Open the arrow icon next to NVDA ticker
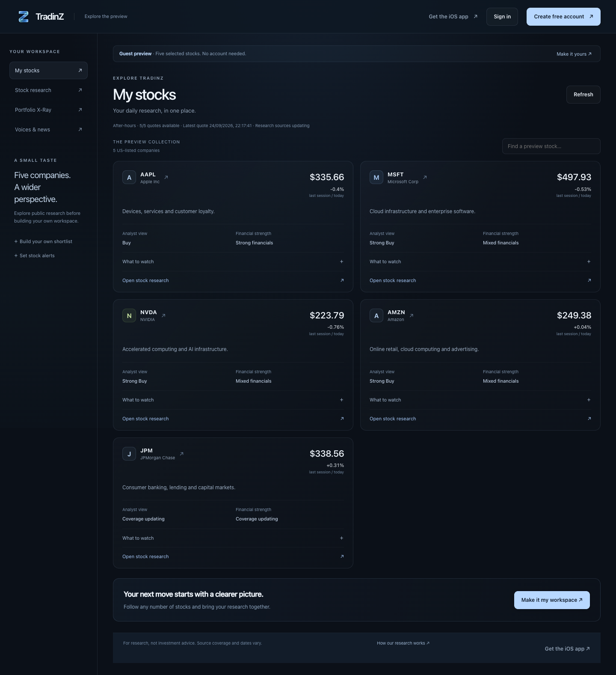Screen dimensions: 616x675 tap(163, 315)
